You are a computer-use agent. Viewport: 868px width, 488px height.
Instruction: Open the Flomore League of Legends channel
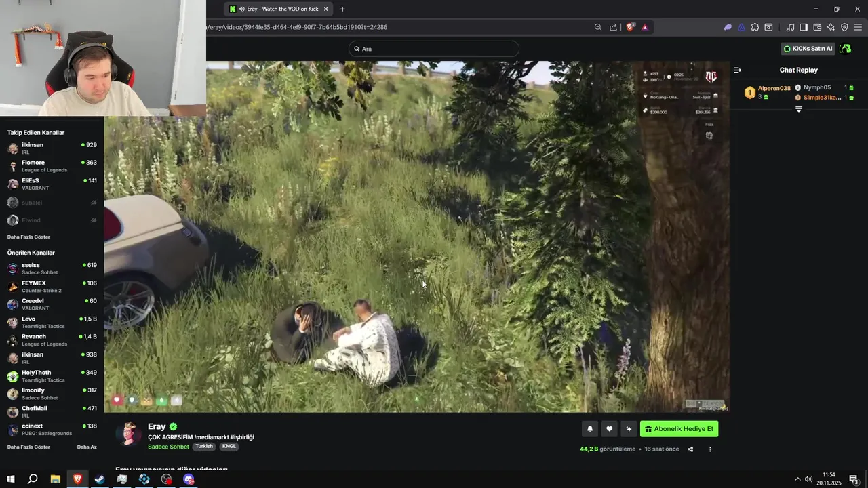coord(52,166)
